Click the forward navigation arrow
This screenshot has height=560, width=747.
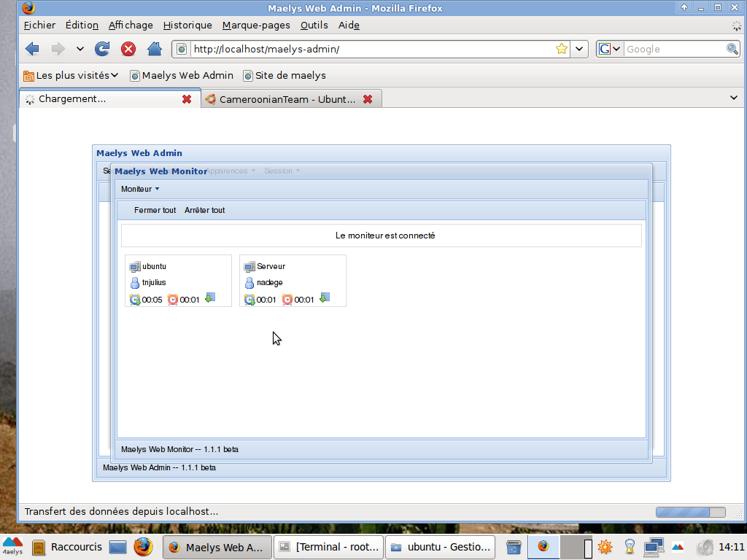click(58, 49)
